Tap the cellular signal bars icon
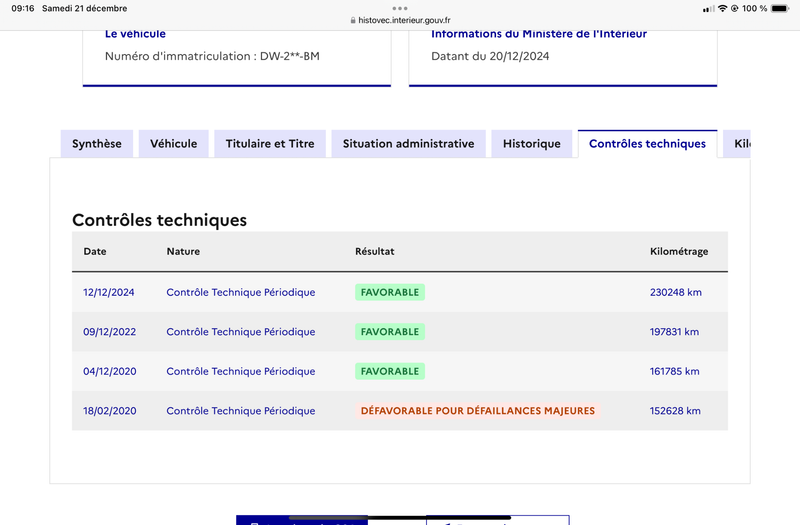The image size is (800, 525). coord(708,9)
